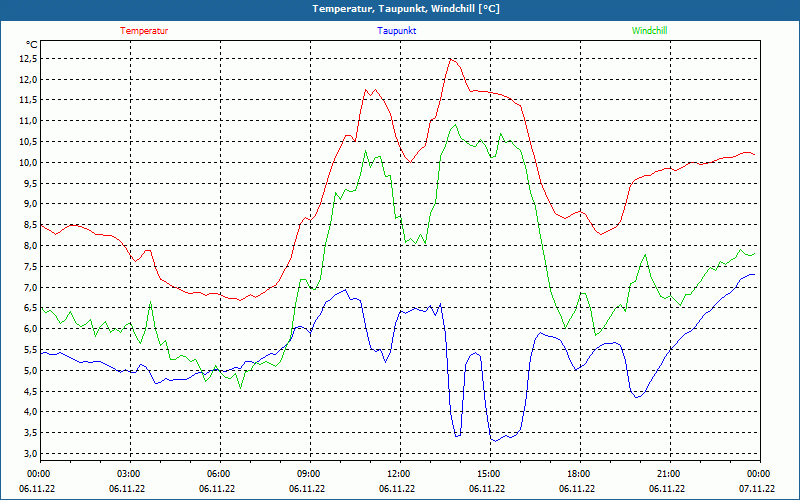800x500 pixels.
Task: Pick the 6,5 y-axis value
Action: 31,308
